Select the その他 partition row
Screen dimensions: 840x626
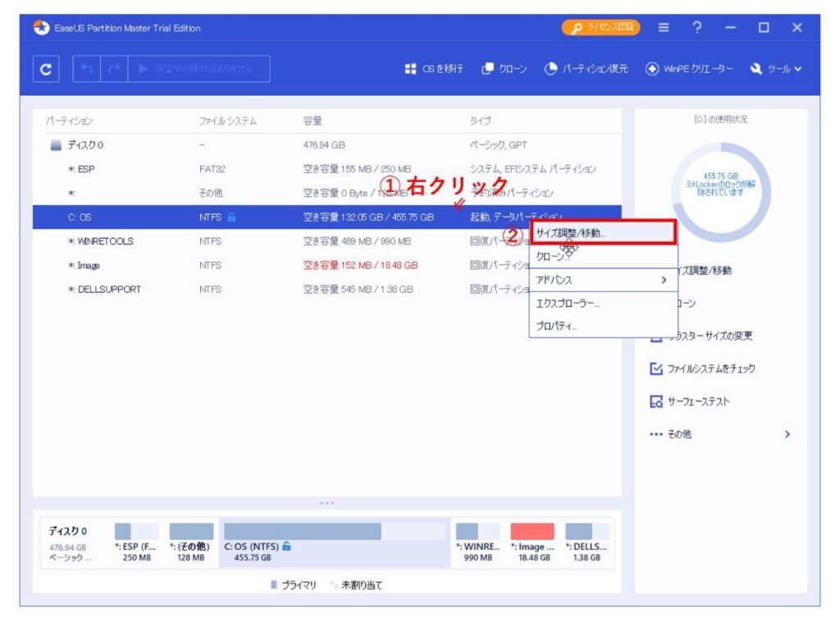[x=326, y=193]
